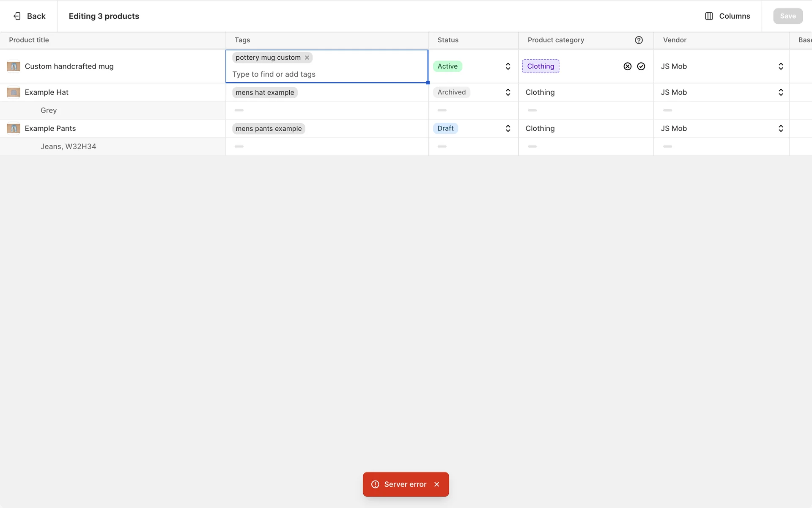Open the Columns selector
This screenshot has width=812, height=508.
pos(727,16)
